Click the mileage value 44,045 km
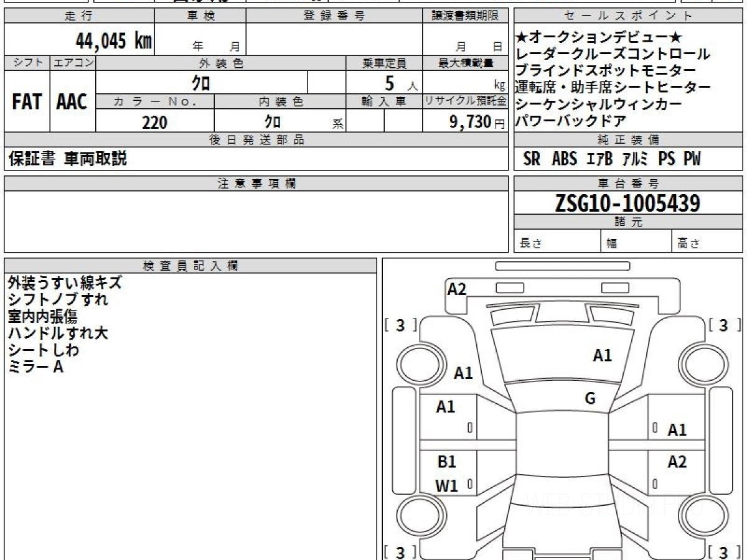The image size is (747, 560). click(114, 41)
